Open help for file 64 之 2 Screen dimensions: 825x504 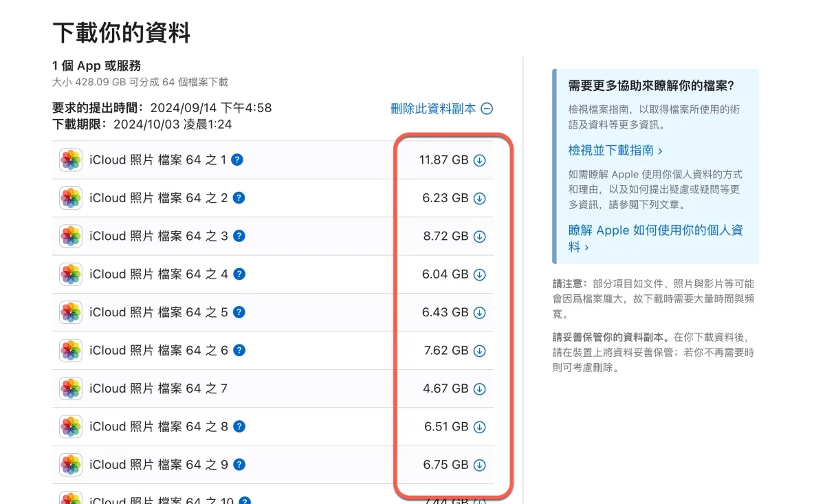(239, 198)
